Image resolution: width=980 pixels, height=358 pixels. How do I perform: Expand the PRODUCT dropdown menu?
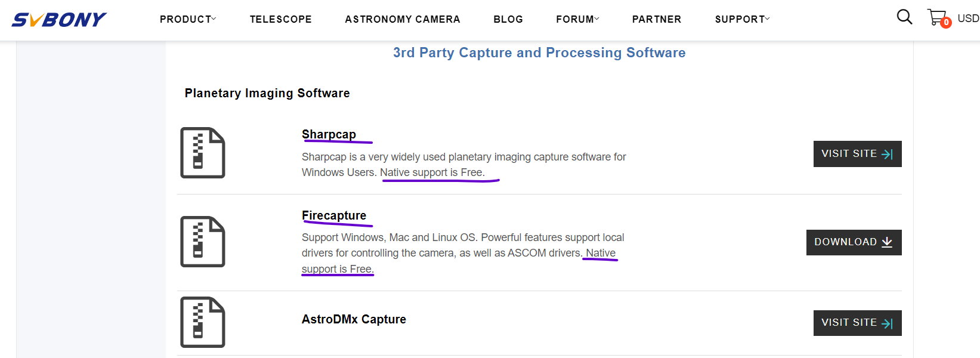coord(188,19)
